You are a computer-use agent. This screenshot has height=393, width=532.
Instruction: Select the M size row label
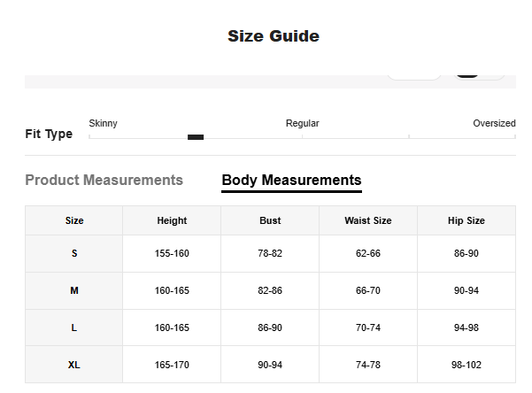(x=74, y=291)
